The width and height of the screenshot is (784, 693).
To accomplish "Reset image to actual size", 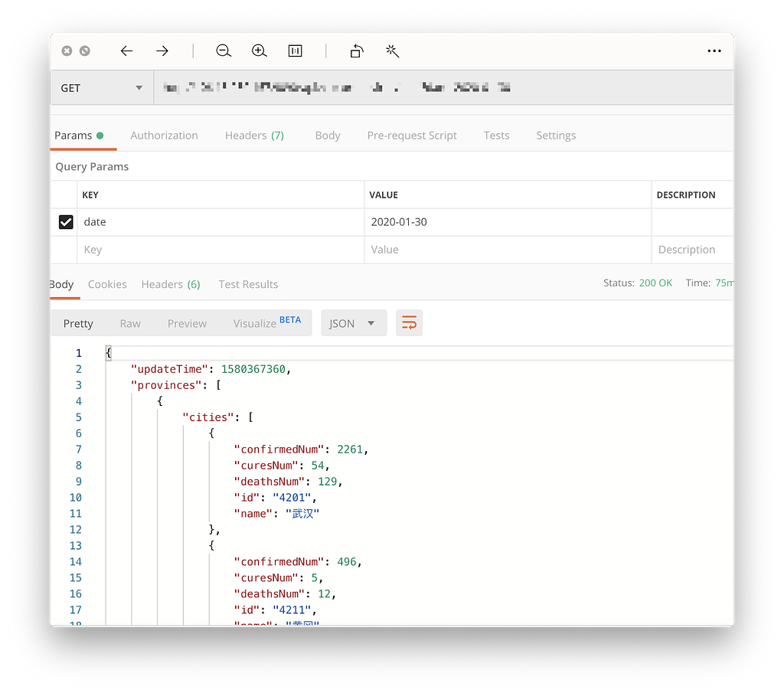I will pyautogui.click(x=296, y=51).
